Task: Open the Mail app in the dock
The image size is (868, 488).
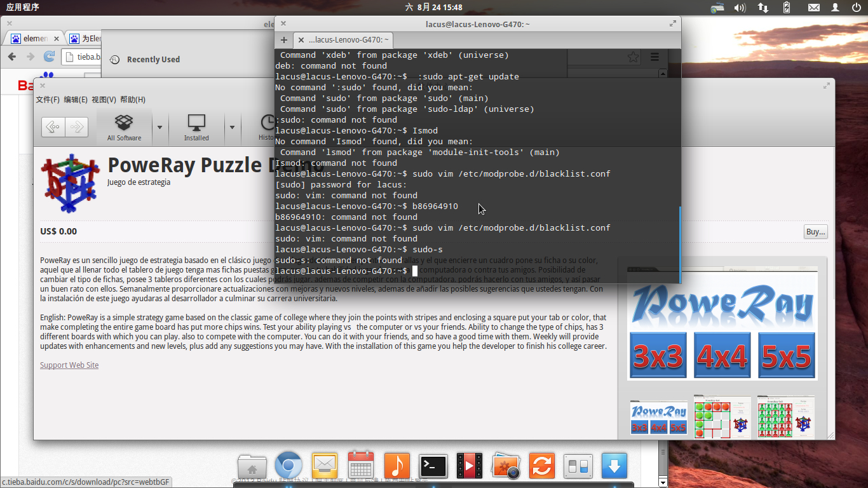Action: 324,466
